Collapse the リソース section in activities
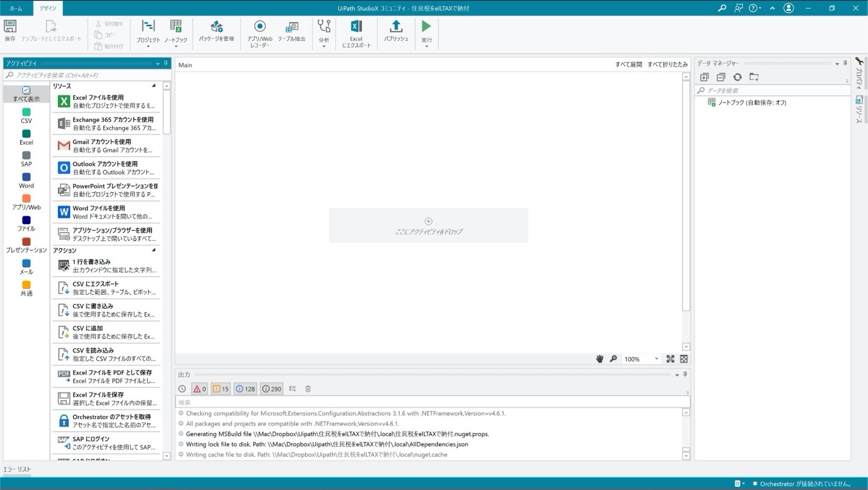This screenshot has width=868, height=490. point(154,86)
